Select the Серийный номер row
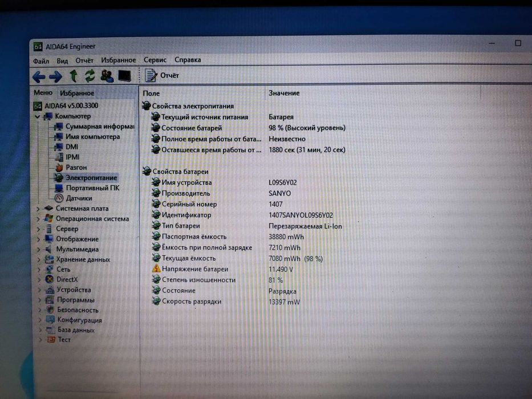Screen dimensions: 532x399 point(217,204)
